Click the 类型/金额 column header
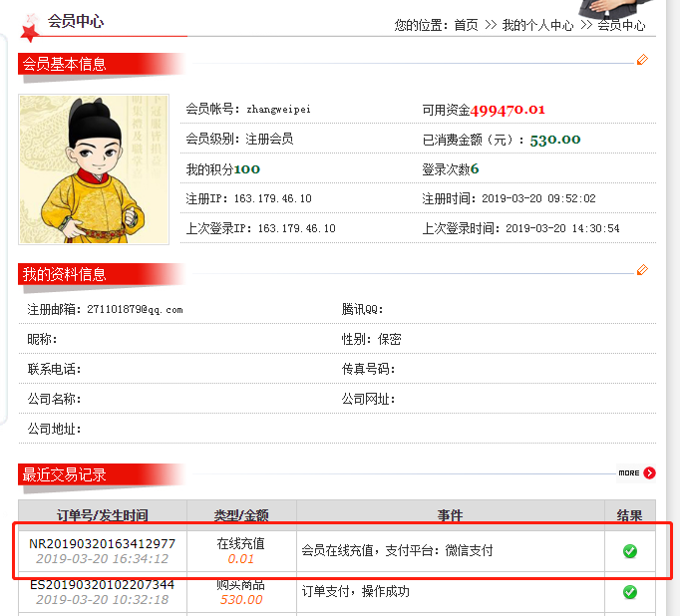 click(241, 515)
